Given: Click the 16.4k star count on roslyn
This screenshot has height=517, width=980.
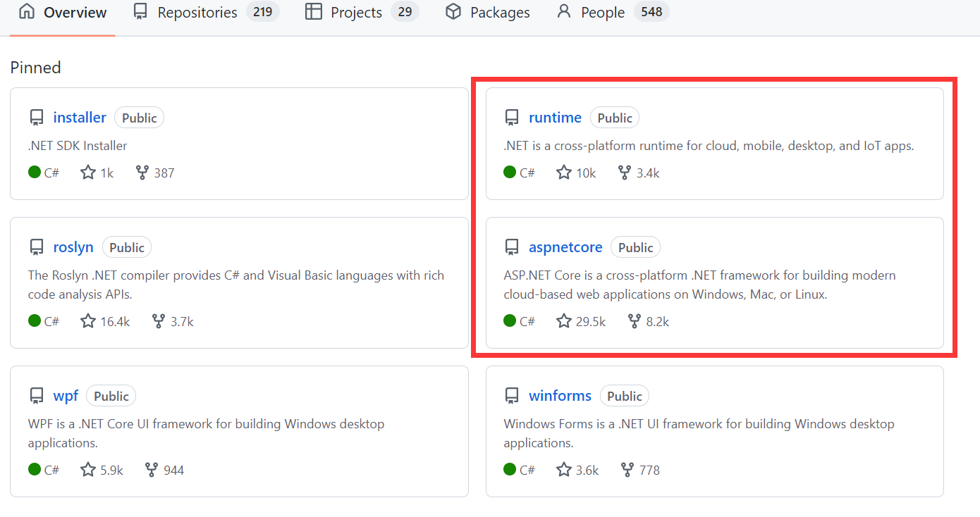Looking at the screenshot, I should tap(115, 320).
